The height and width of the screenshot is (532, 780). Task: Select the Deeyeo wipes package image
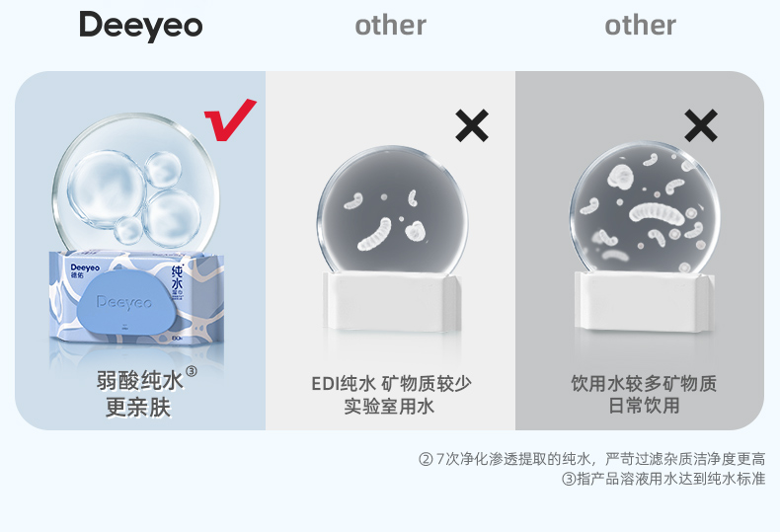(136, 296)
